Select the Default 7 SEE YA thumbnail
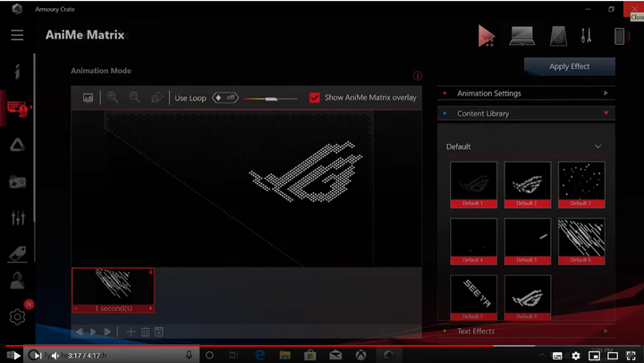This screenshot has height=363, width=644. pos(473,298)
